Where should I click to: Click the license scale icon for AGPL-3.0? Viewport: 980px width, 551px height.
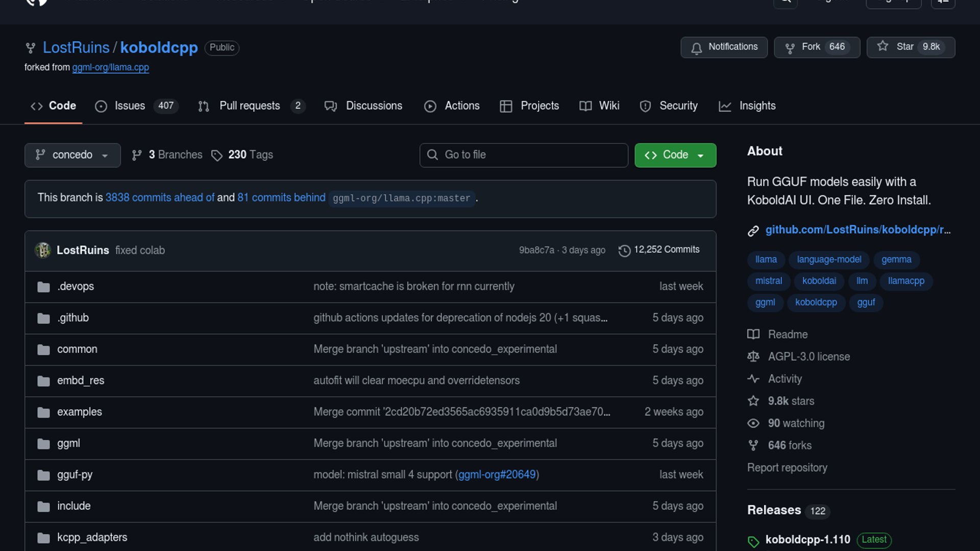753,357
